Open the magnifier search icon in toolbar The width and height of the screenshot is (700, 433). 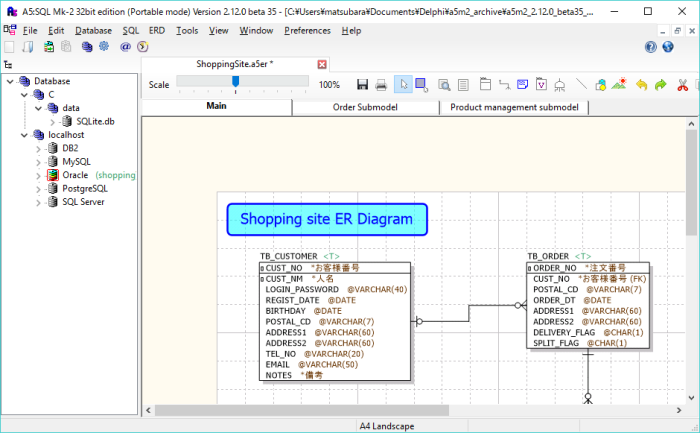(x=444, y=85)
